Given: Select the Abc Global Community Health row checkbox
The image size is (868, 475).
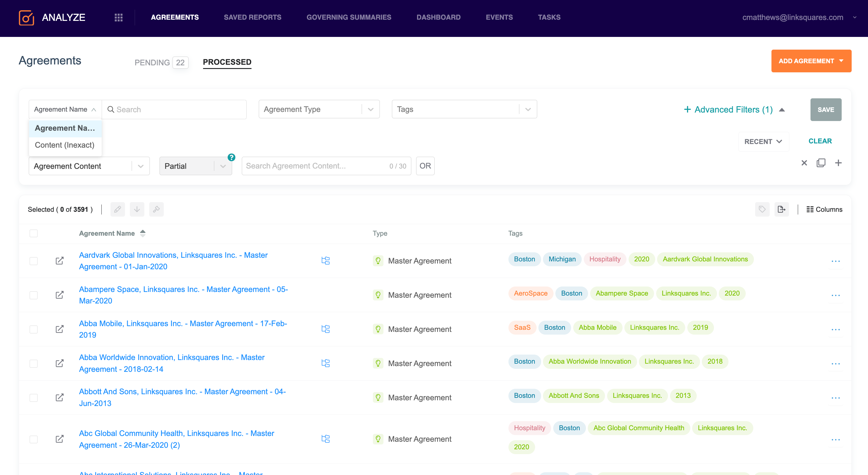Looking at the screenshot, I should [x=34, y=439].
